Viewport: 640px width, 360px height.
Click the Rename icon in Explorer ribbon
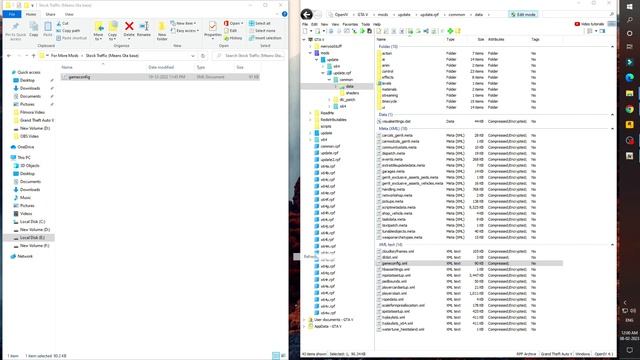click(144, 29)
